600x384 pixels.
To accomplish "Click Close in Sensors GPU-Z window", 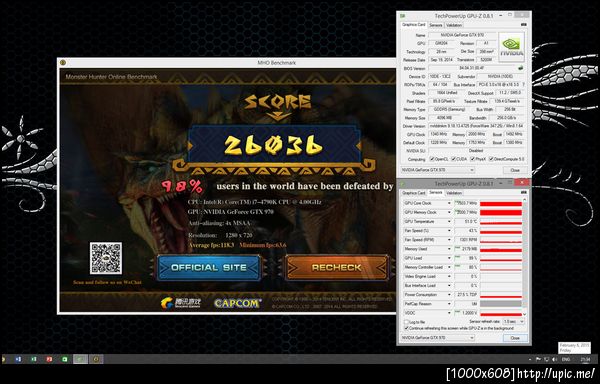I will 515,338.
